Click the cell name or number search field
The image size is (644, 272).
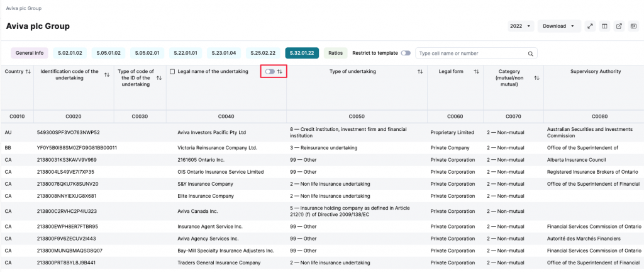pyautogui.click(x=472, y=54)
